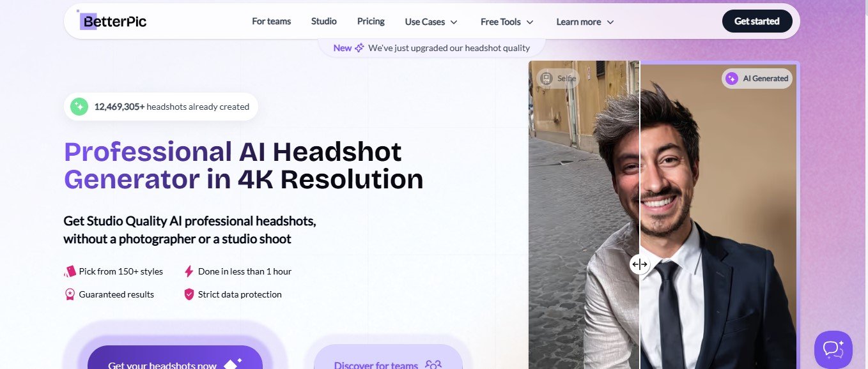This screenshot has width=868, height=369.
Task: Expand the Use Cases dropdown
Action: pyautogui.click(x=431, y=22)
